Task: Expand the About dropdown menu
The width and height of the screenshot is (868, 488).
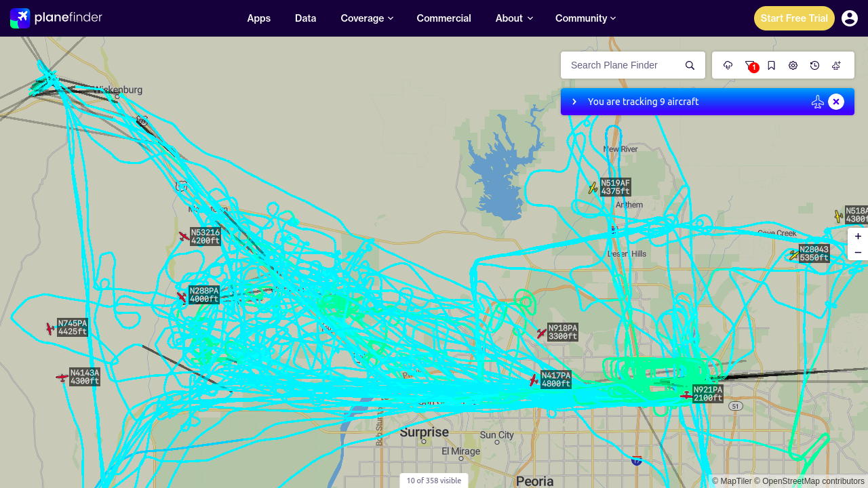Action: click(514, 18)
